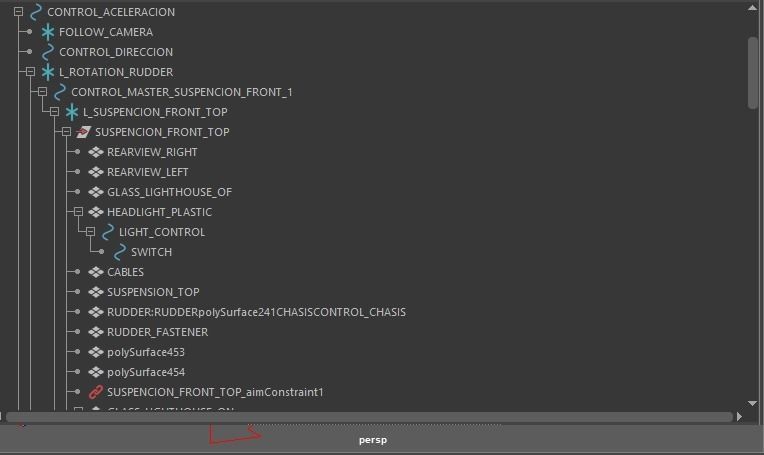764x455 pixels.
Task: Collapse the CONTROL_ACELERACION node
Action: [x=18, y=12]
